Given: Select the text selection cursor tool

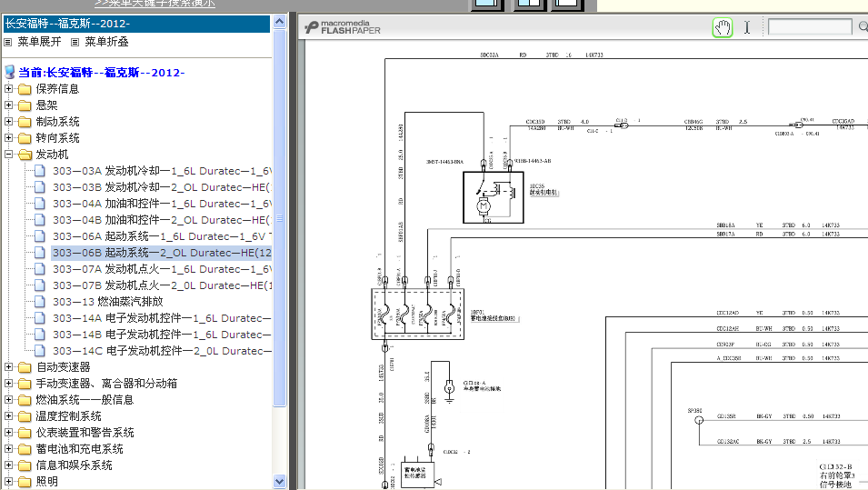Looking at the screenshot, I should [x=747, y=27].
